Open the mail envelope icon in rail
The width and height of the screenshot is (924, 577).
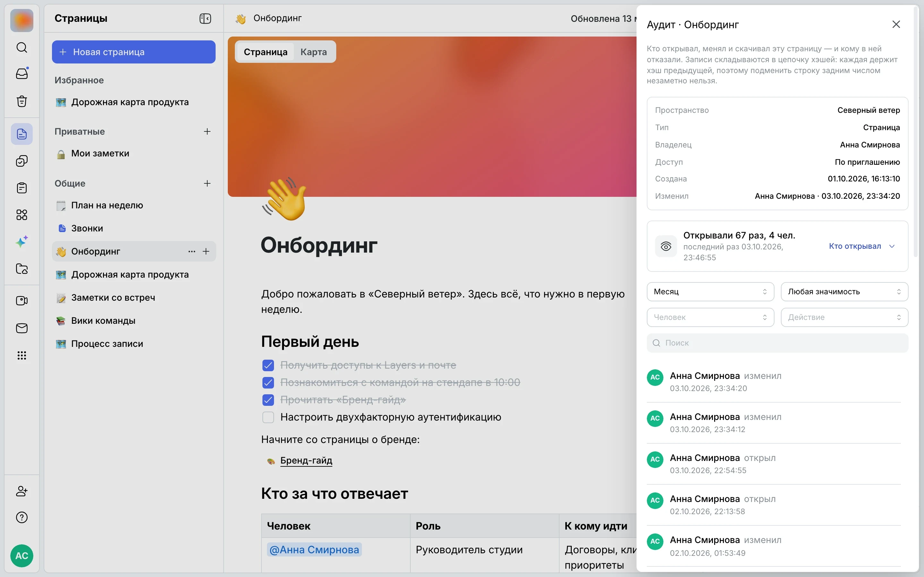coord(22,328)
